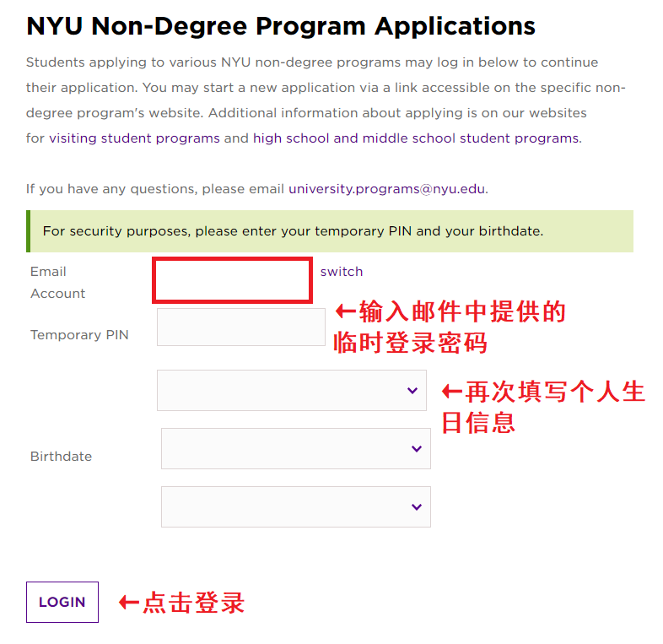Click the switch link beside Email Account
This screenshot has width=663, height=644.
[342, 272]
